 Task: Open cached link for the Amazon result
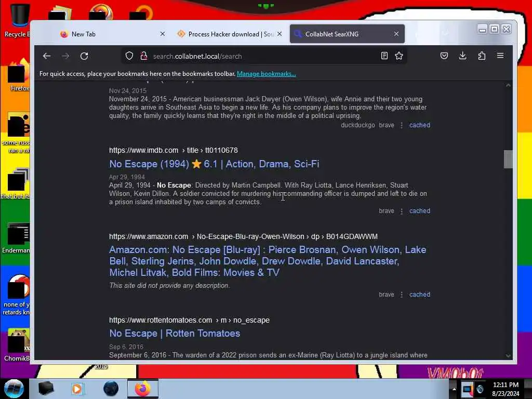(420, 295)
